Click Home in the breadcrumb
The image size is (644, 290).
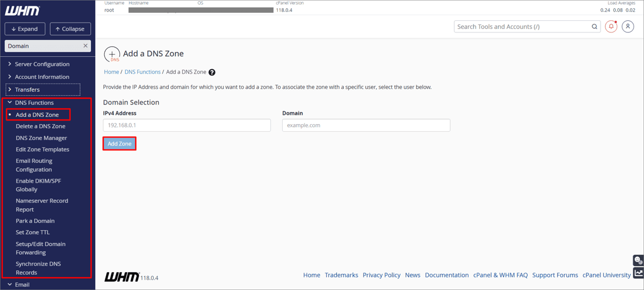coord(111,72)
